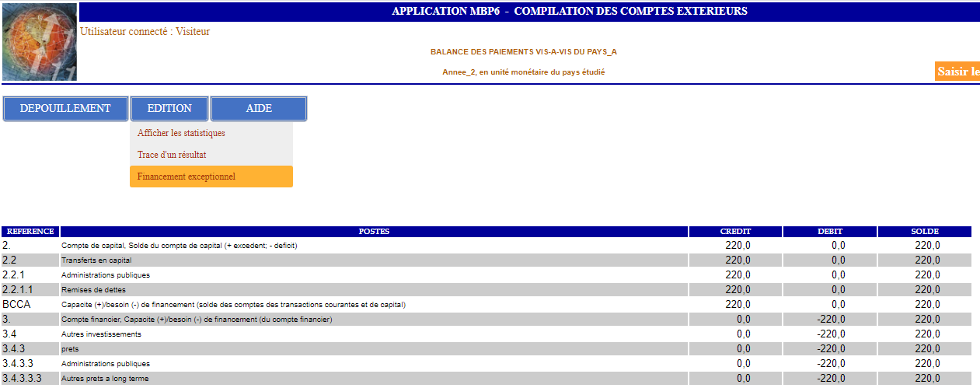The width and height of the screenshot is (980, 388).
Task: Click the globe logo image
Action: pyautogui.click(x=40, y=42)
